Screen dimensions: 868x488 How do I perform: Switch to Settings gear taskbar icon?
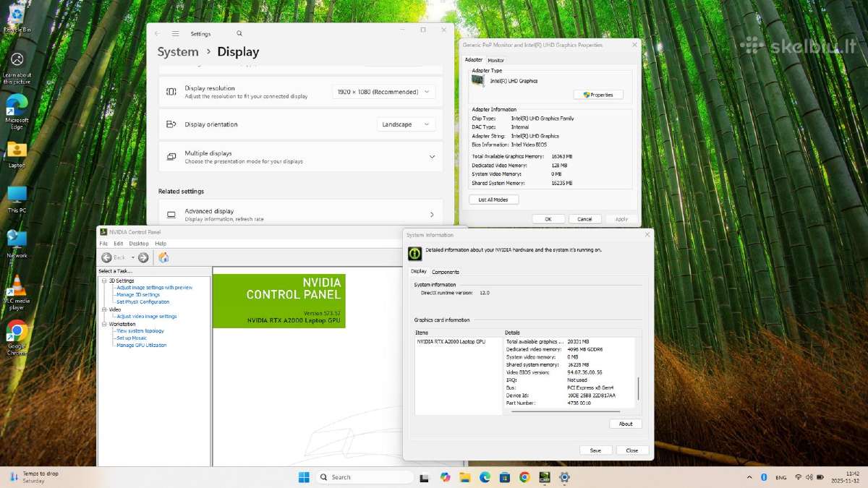point(565,477)
